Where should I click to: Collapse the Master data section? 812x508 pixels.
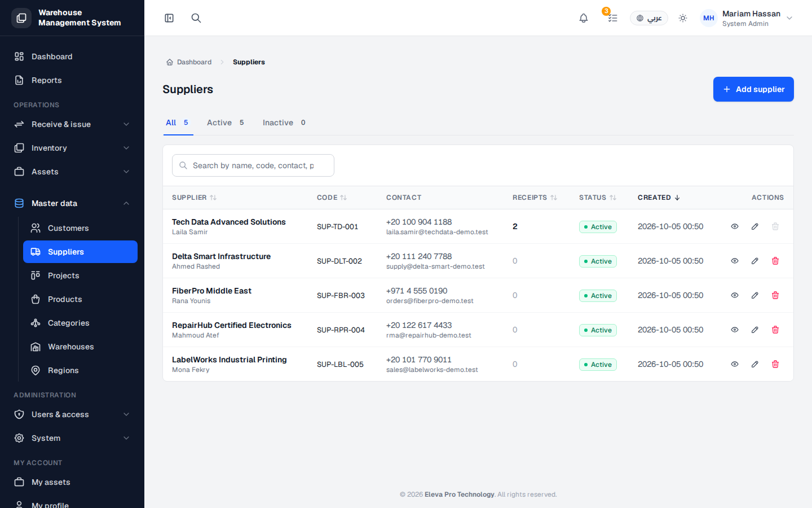coord(72,203)
